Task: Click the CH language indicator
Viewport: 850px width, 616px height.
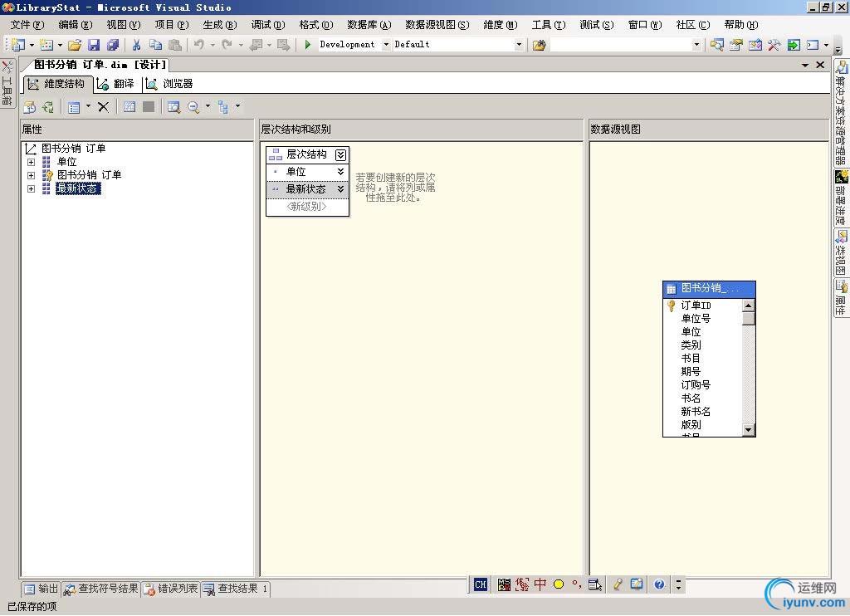Action: tap(481, 584)
